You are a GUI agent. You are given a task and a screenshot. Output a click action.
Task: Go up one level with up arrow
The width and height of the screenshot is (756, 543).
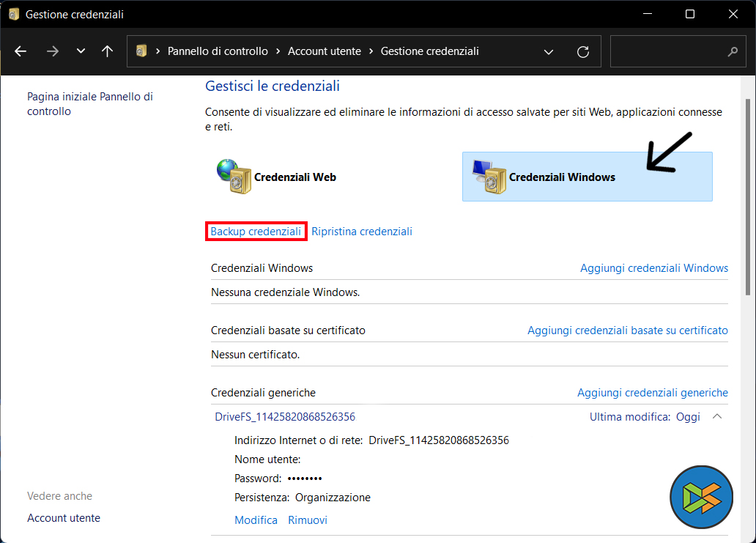[108, 51]
